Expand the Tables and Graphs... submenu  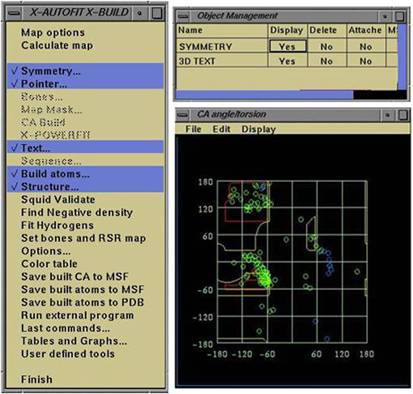click(x=74, y=341)
